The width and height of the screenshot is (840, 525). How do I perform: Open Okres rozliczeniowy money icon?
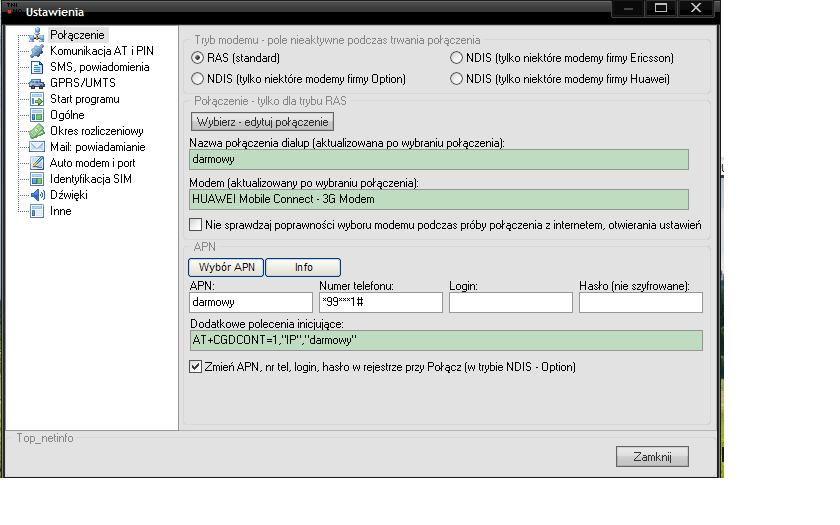(37, 131)
